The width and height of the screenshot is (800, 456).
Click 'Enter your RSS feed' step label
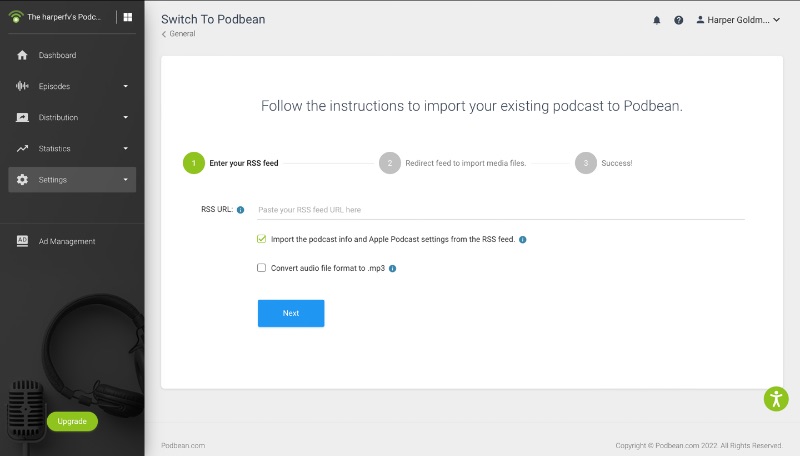(x=244, y=163)
